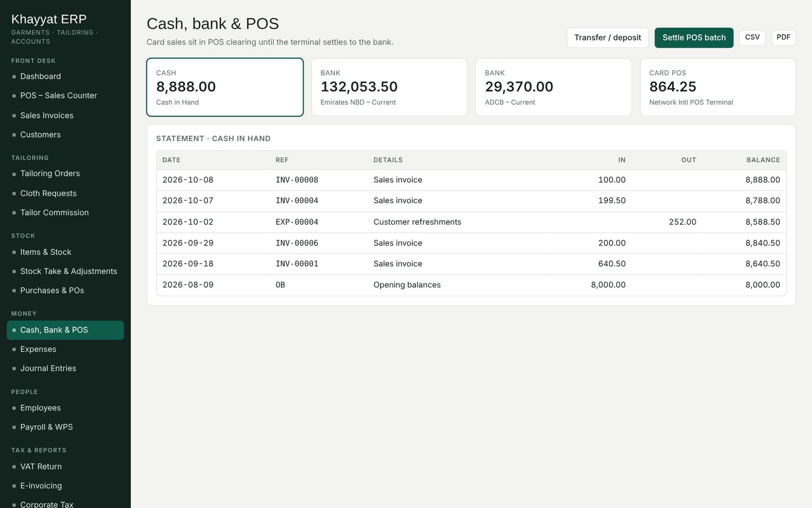Image resolution: width=812 pixels, height=508 pixels.
Task: Select the Emirates NBD – Current card
Action: click(389, 87)
